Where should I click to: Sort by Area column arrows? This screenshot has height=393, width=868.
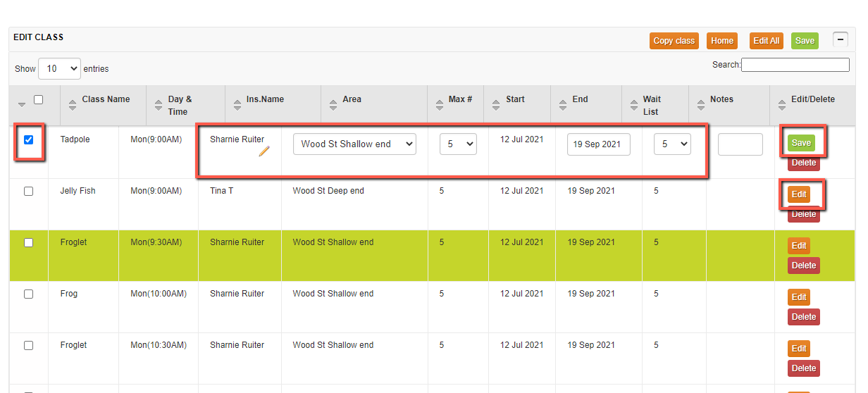tap(333, 105)
